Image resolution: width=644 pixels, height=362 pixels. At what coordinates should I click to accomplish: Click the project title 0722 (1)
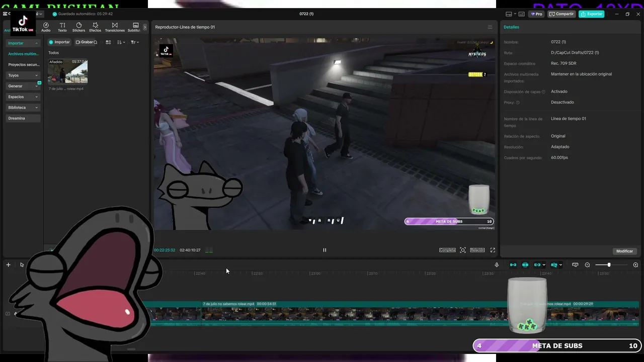[306, 14]
